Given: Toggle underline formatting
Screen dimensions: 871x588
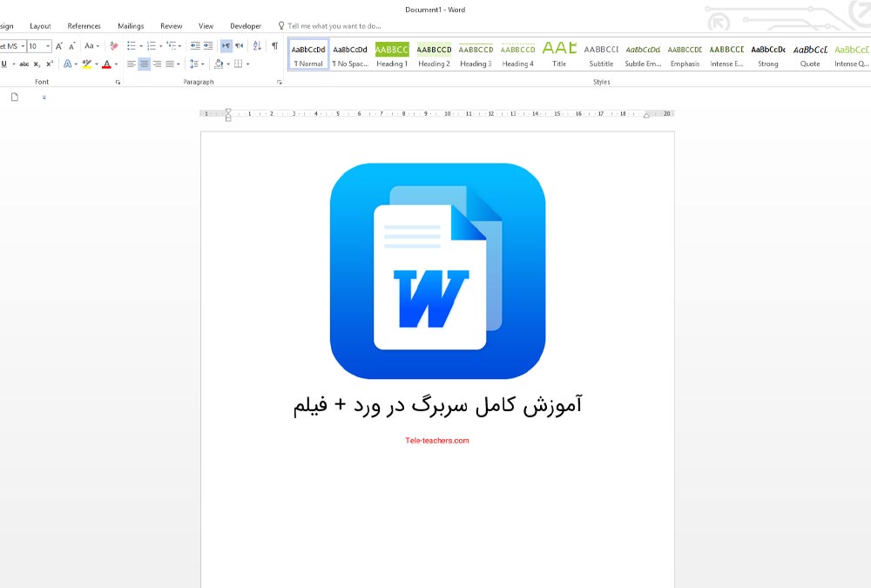Looking at the screenshot, I should [3, 64].
